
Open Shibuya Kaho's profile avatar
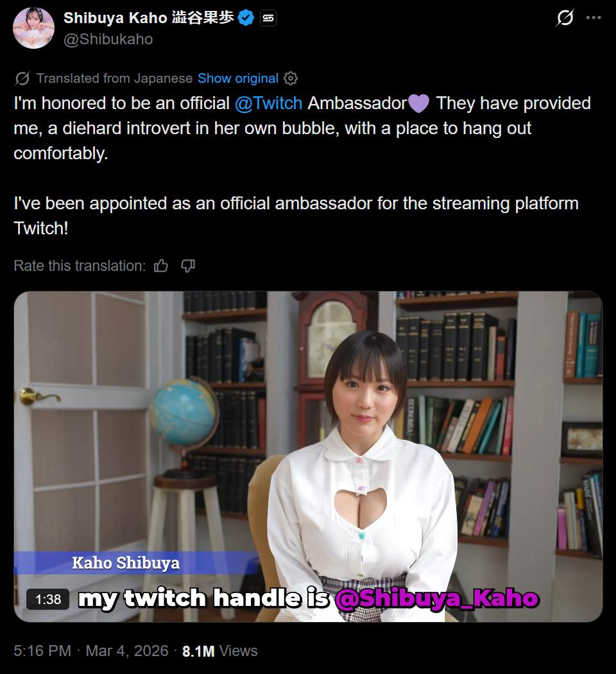[x=34, y=28]
